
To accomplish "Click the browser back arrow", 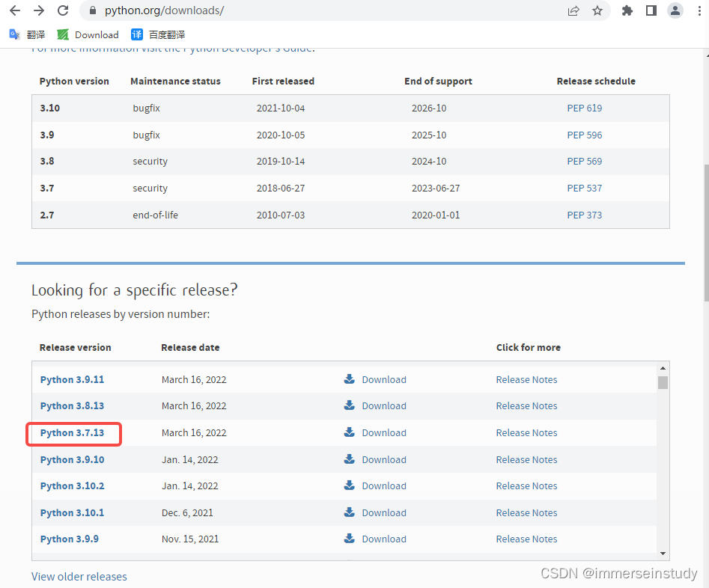I will click(x=15, y=10).
